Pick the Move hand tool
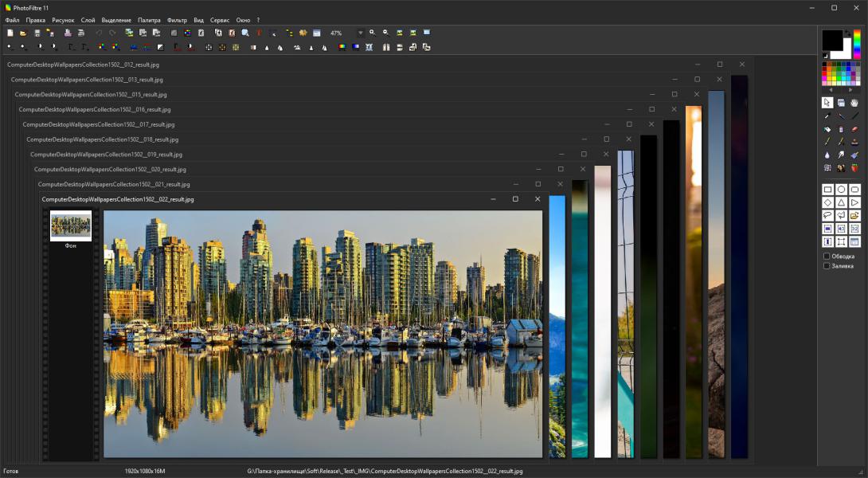 point(854,103)
